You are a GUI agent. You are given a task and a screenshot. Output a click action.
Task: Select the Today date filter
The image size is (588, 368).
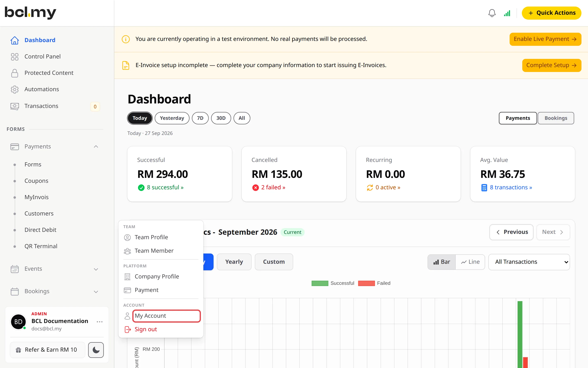point(140,118)
